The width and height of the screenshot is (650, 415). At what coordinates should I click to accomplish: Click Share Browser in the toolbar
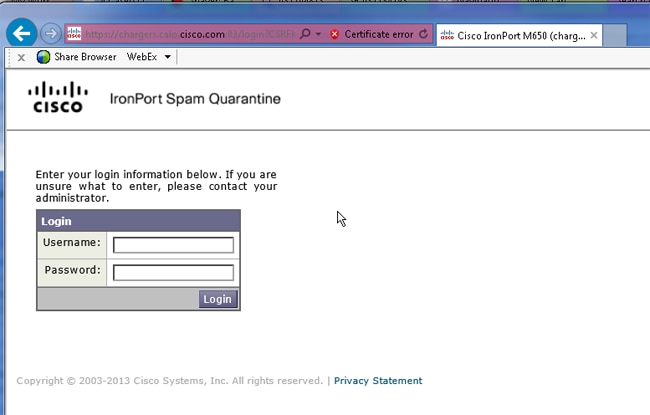tap(85, 57)
